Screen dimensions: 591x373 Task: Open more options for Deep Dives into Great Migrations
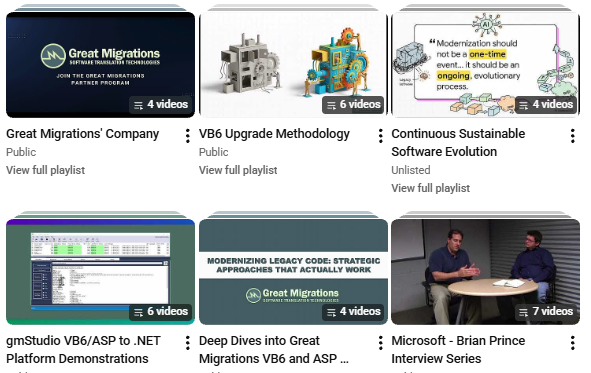(x=381, y=342)
